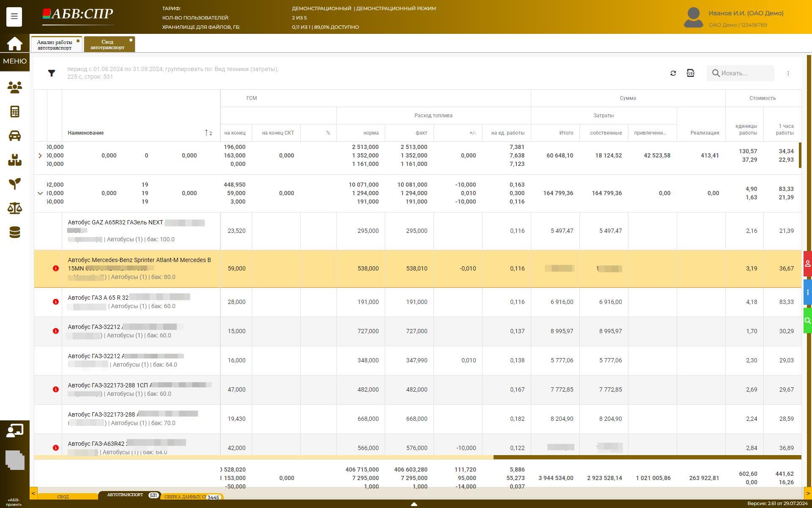
Task: Click version text Версия: 2.61 от 29.07.2024
Action: coord(777,504)
